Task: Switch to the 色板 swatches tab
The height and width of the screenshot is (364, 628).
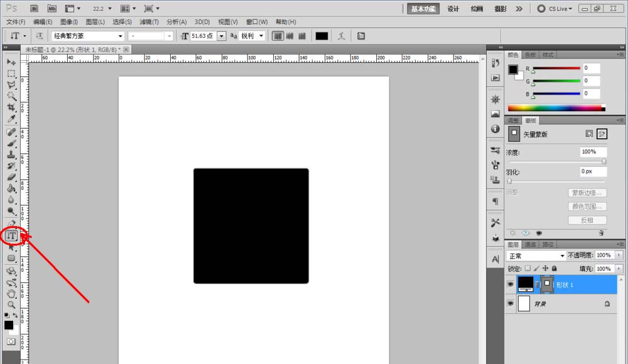Action: point(530,55)
